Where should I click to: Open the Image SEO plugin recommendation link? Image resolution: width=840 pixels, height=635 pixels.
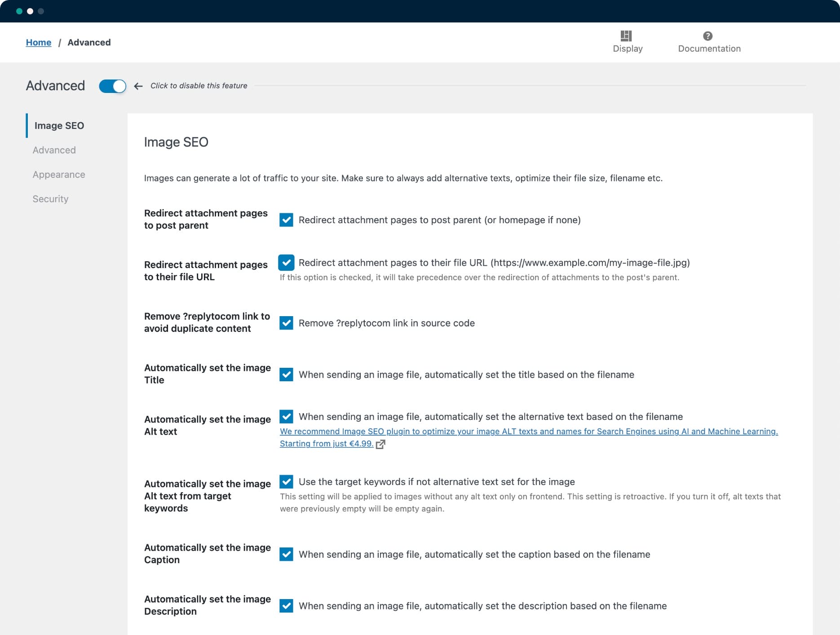click(x=528, y=432)
